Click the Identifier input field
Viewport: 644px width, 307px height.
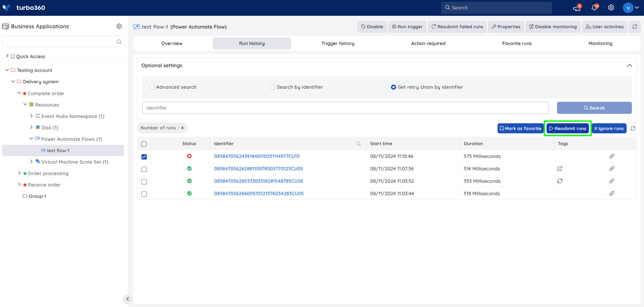click(345, 108)
